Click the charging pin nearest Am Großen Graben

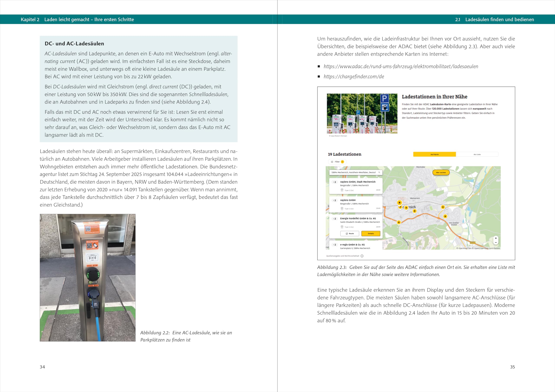coord(445,216)
